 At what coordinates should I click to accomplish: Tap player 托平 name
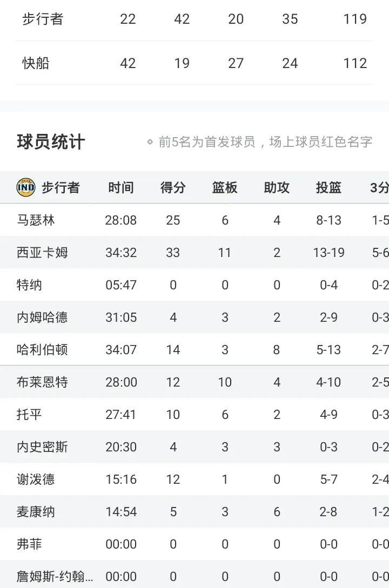[29, 415]
